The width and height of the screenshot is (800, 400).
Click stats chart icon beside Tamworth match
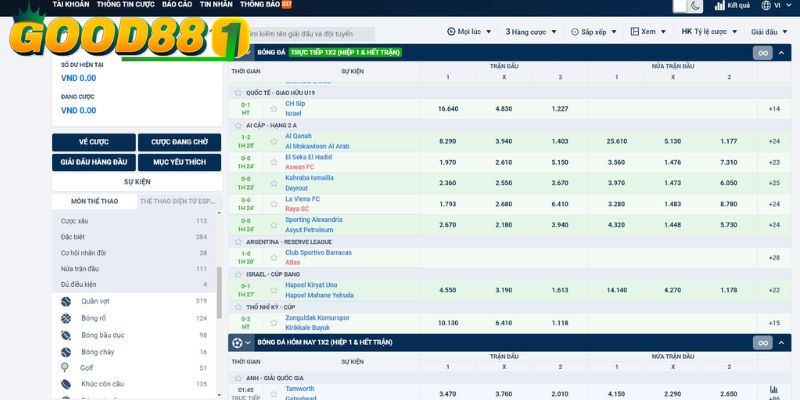click(773, 391)
